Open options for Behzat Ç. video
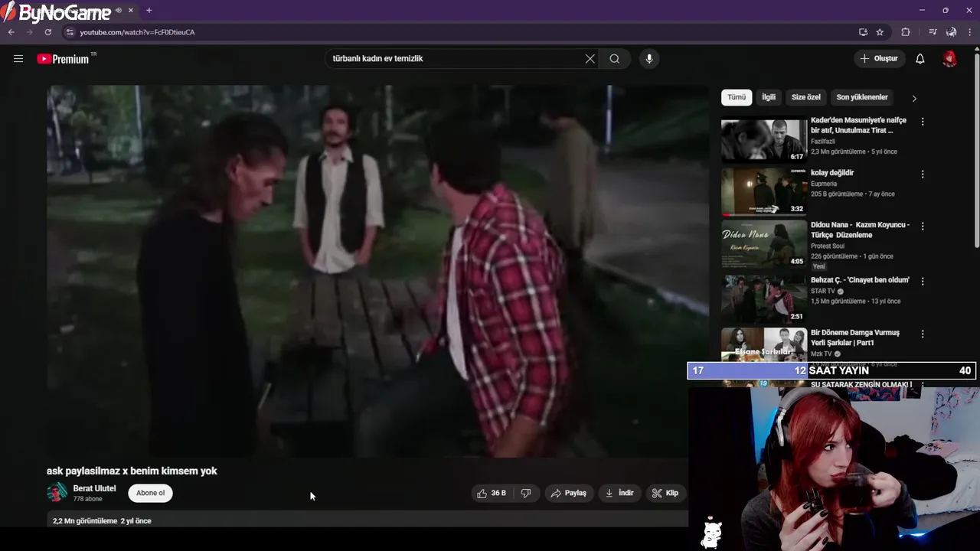Image resolution: width=980 pixels, height=551 pixels. (x=923, y=282)
